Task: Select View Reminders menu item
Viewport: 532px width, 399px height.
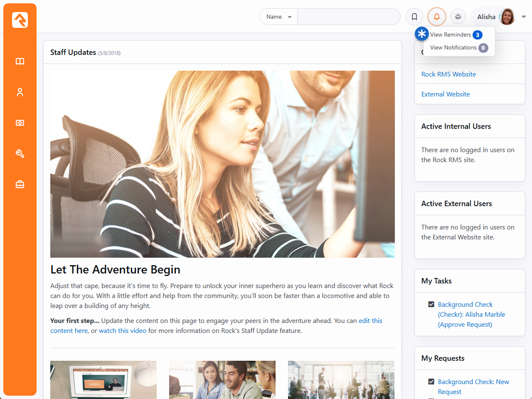Action: tap(451, 35)
